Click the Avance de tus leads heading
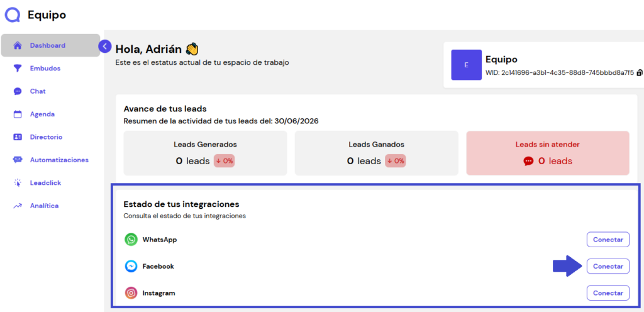This screenshot has height=312, width=644. pos(165,109)
